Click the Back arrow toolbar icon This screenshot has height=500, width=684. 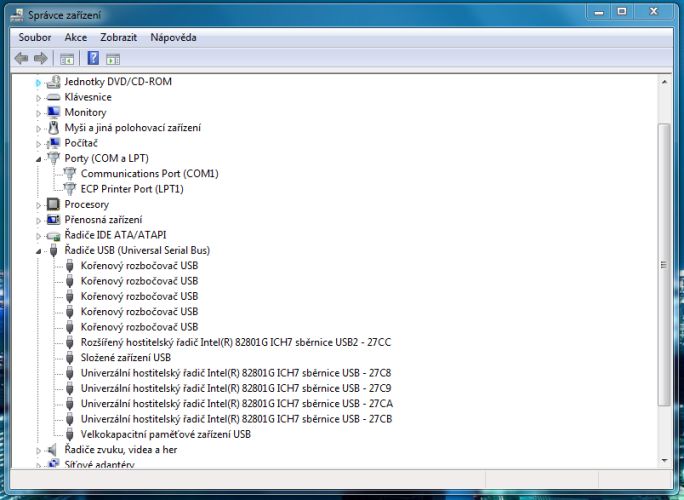tap(21, 58)
